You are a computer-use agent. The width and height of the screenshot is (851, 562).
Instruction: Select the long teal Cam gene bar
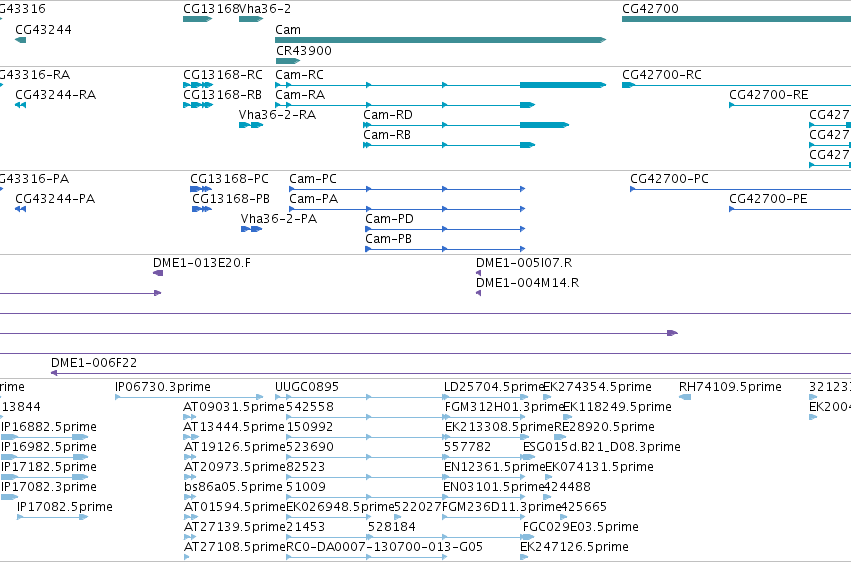click(440, 40)
